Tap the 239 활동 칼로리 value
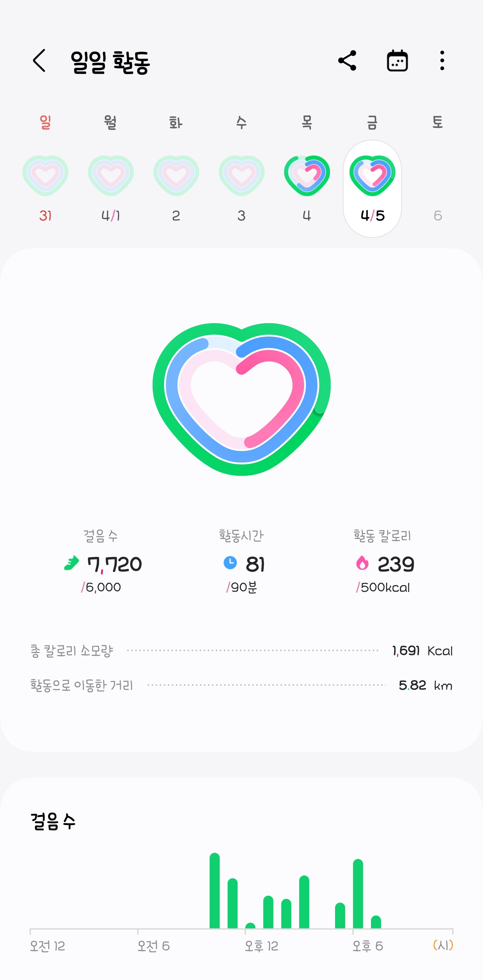This screenshot has width=483, height=980. [x=396, y=564]
